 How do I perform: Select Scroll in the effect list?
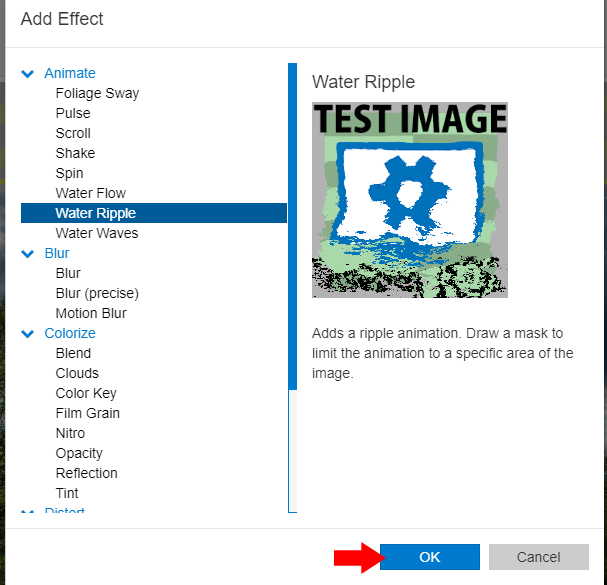[x=73, y=133]
